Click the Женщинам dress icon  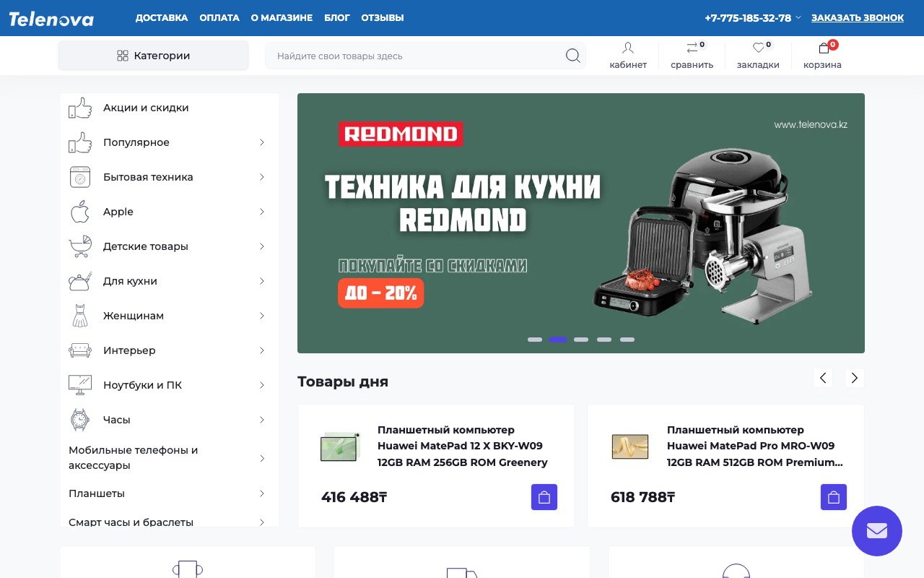[80, 316]
